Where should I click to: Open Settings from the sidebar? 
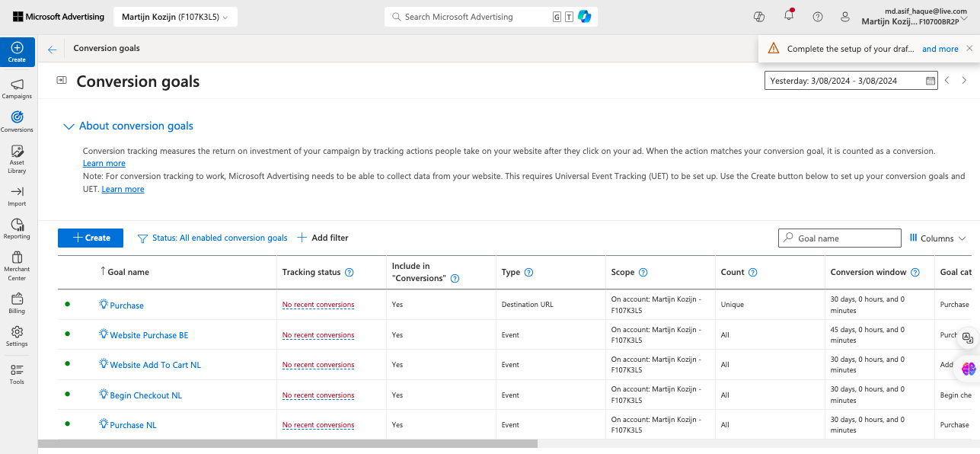click(x=17, y=337)
